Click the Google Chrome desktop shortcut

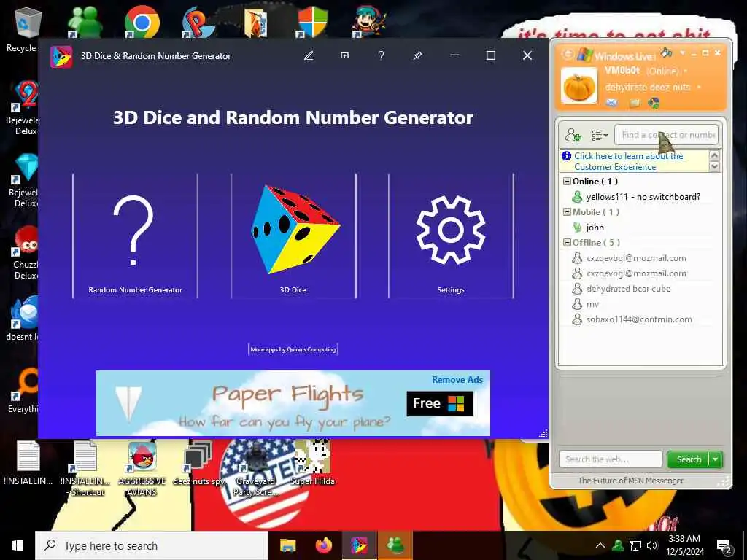[142, 22]
